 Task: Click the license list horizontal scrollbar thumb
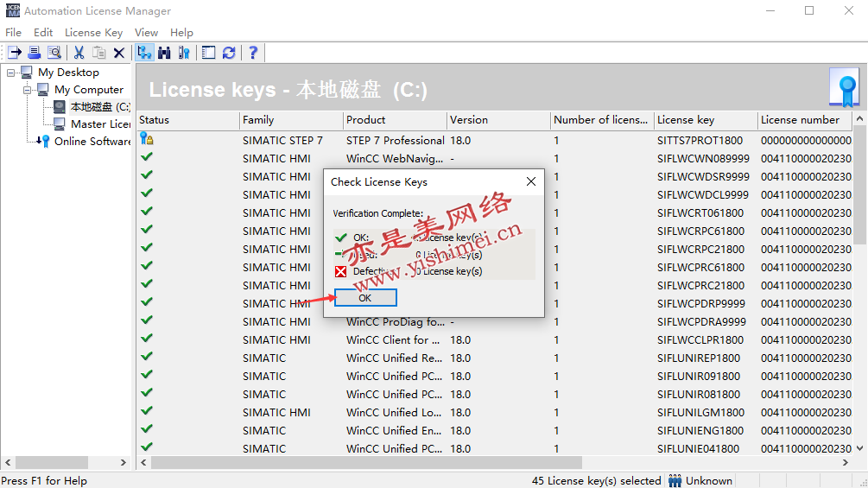[366, 462]
